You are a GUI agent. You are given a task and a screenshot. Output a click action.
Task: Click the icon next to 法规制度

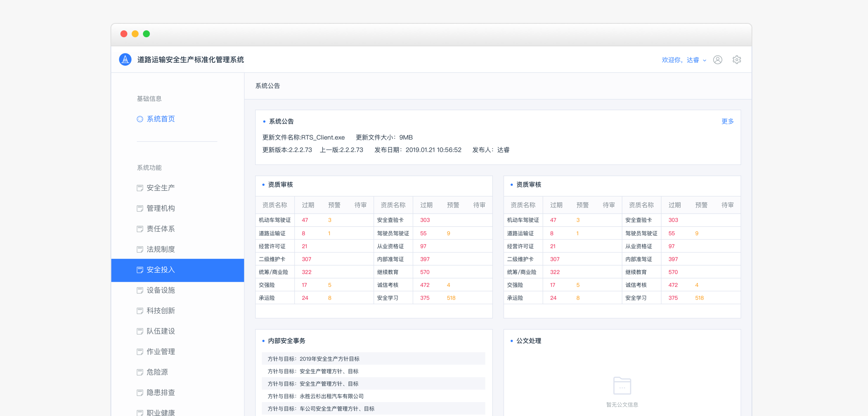click(x=139, y=249)
